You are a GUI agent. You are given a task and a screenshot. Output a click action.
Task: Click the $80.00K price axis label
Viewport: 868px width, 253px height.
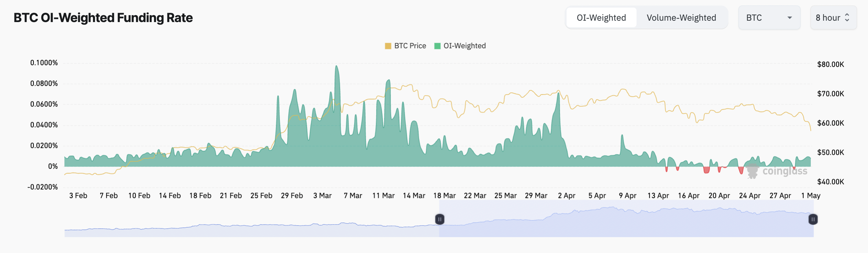(x=830, y=64)
